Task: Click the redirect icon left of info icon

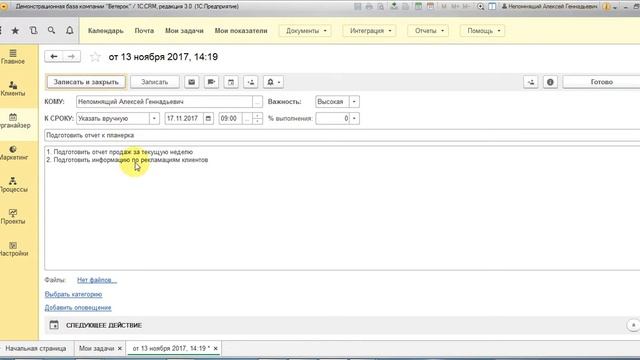Action: pos(531,82)
